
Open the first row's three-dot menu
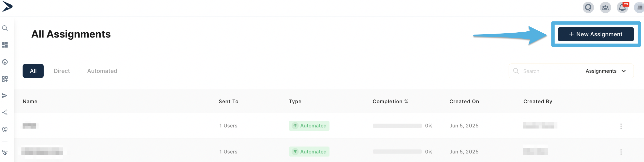pos(621,126)
